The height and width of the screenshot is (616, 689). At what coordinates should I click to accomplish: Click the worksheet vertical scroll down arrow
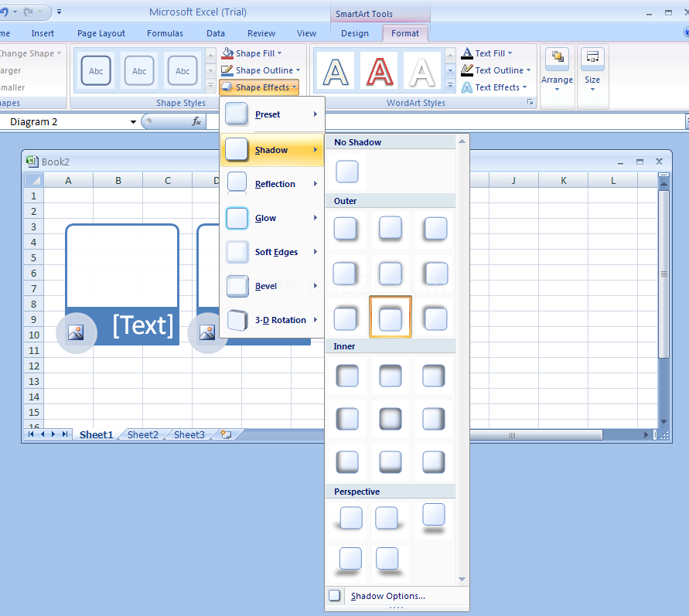[663, 422]
